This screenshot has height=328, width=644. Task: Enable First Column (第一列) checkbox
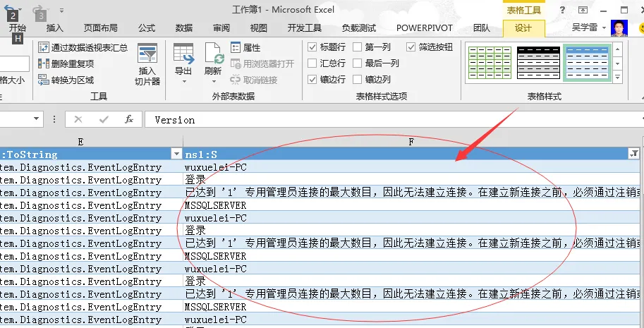(x=358, y=47)
